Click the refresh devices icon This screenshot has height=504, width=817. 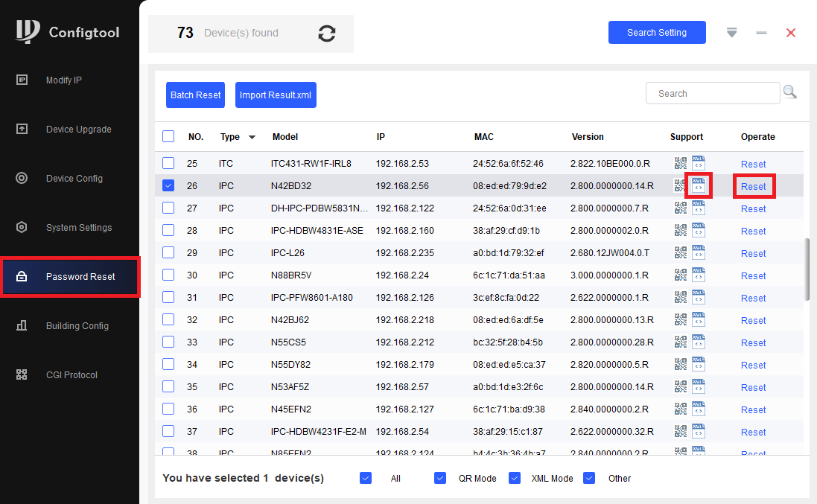point(326,34)
